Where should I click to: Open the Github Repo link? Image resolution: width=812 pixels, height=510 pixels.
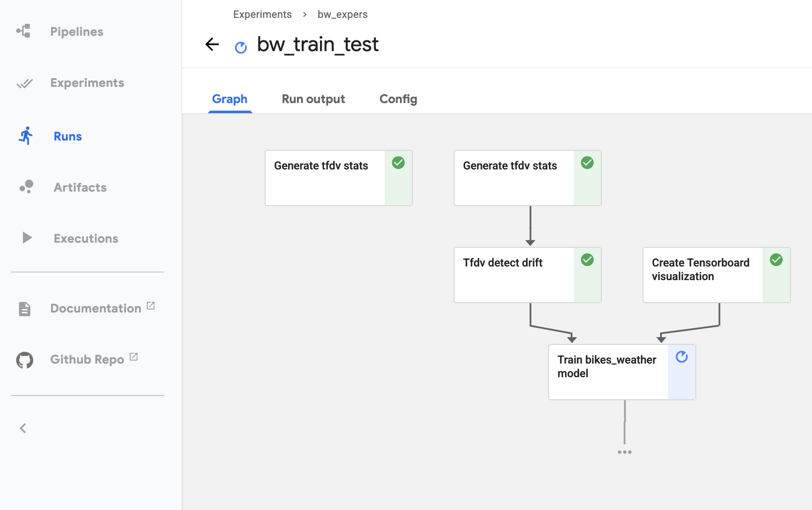87,359
